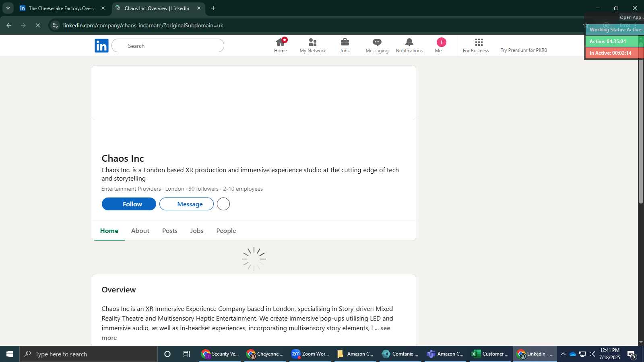View site information icon in address bar
This screenshot has width=644, height=362.
[x=55, y=25]
